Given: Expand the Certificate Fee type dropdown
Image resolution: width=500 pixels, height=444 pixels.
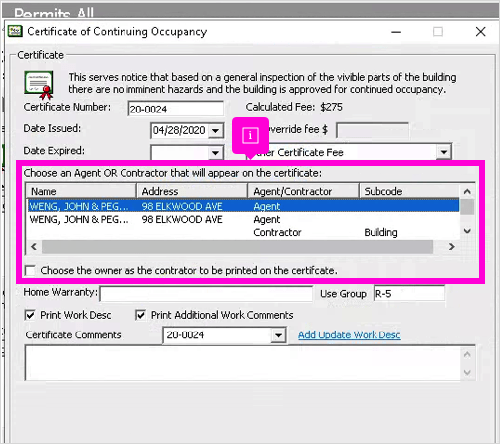Looking at the screenshot, I should coord(443,152).
